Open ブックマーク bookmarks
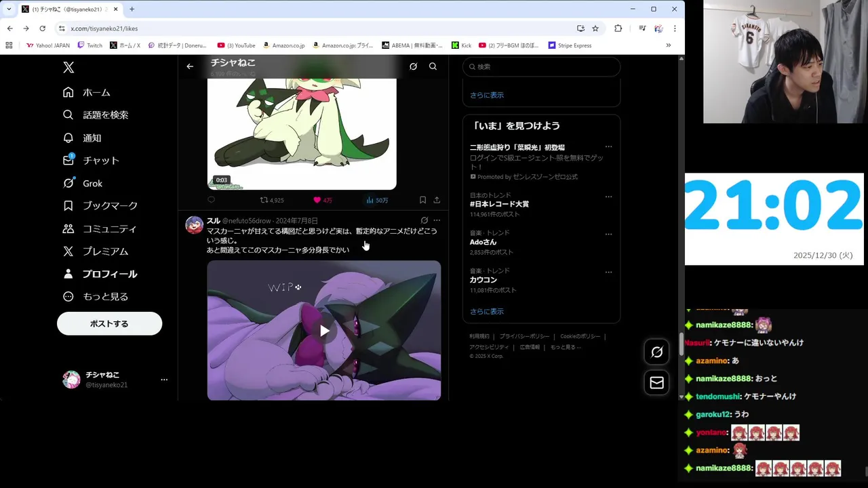868x488 pixels. tap(100, 205)
